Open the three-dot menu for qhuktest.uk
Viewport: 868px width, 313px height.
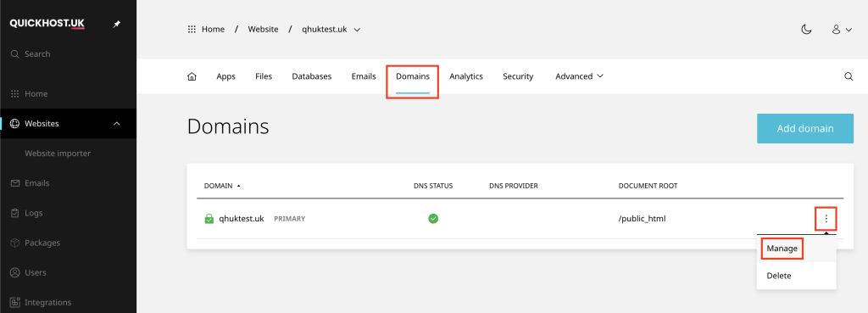[x=826, y=219]
